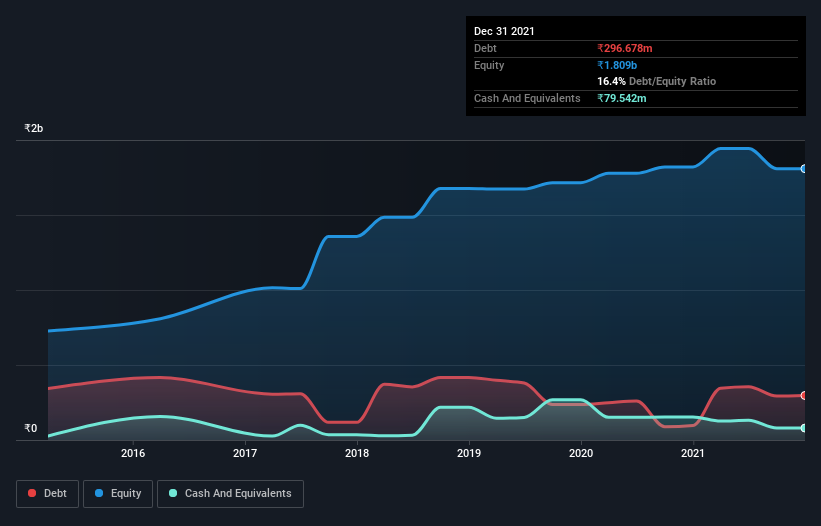Click the ₹296.678m debt value
Viewport: 821px width, 526px height.
(625, 48)
